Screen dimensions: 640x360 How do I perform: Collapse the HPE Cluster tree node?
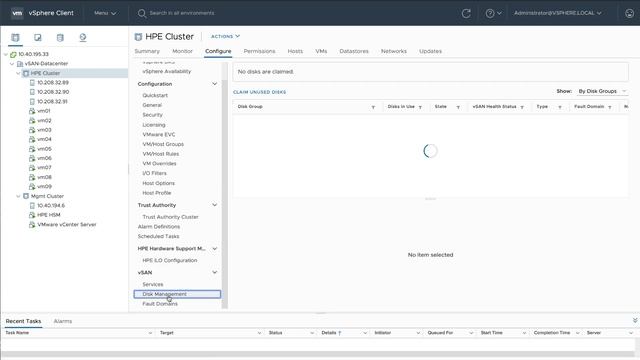click(x=18, y=73)
